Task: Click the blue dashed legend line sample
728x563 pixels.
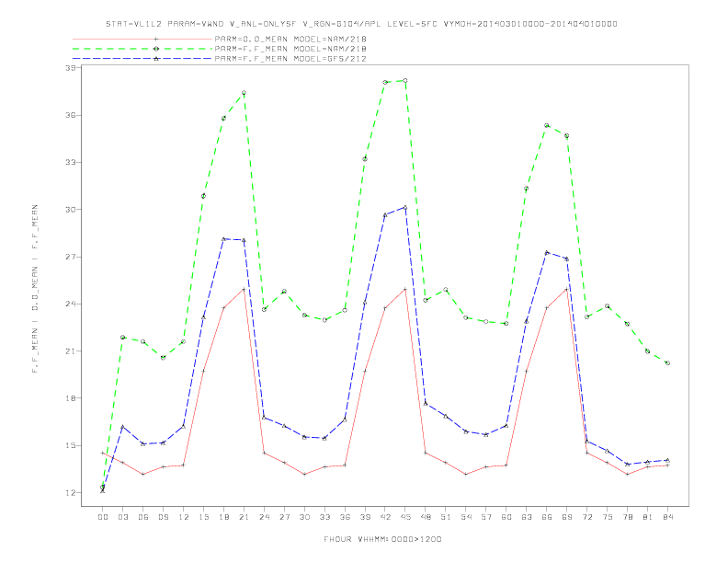Action: tap(142, 59)
